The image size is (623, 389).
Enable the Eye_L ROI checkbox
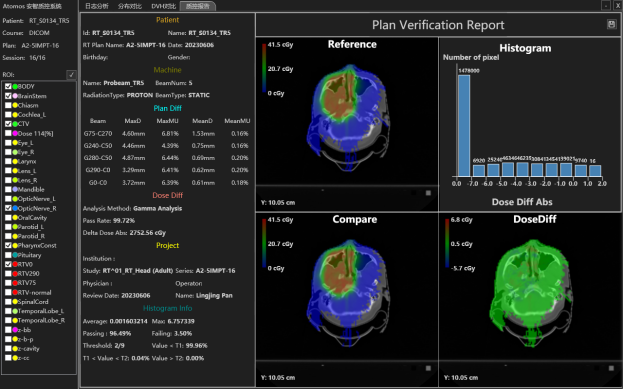[8, 143]
